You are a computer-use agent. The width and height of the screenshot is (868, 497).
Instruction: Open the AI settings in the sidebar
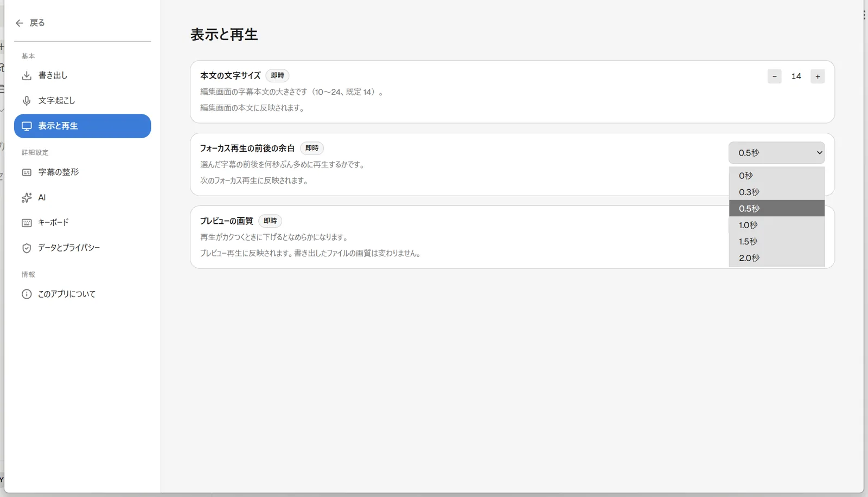coord(82,198)
